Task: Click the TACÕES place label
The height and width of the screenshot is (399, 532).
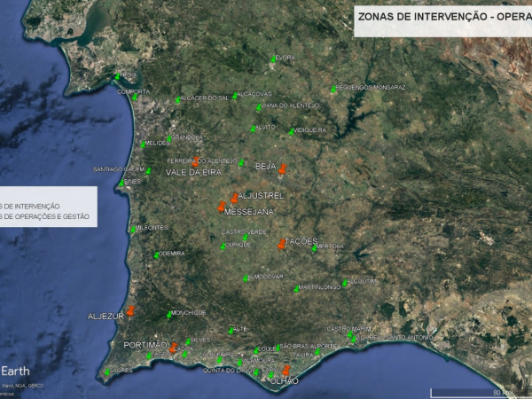Action: click(301, 241)
